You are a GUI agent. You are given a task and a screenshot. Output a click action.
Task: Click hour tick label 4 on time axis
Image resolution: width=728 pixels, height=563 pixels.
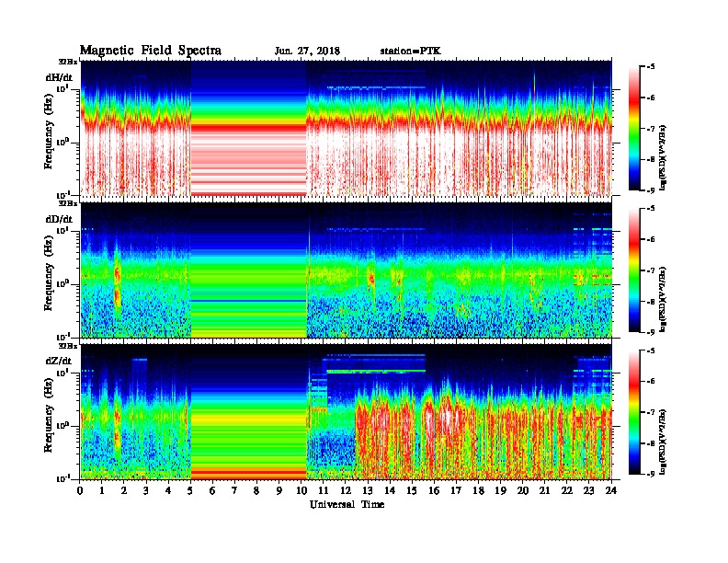coord(168,490)
